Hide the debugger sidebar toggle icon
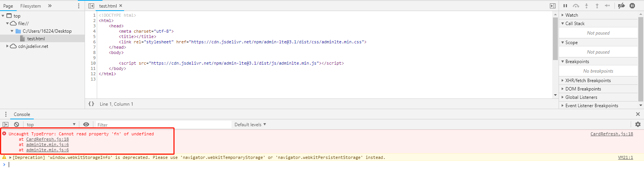644x184 pixels. (x=553, y=6)
